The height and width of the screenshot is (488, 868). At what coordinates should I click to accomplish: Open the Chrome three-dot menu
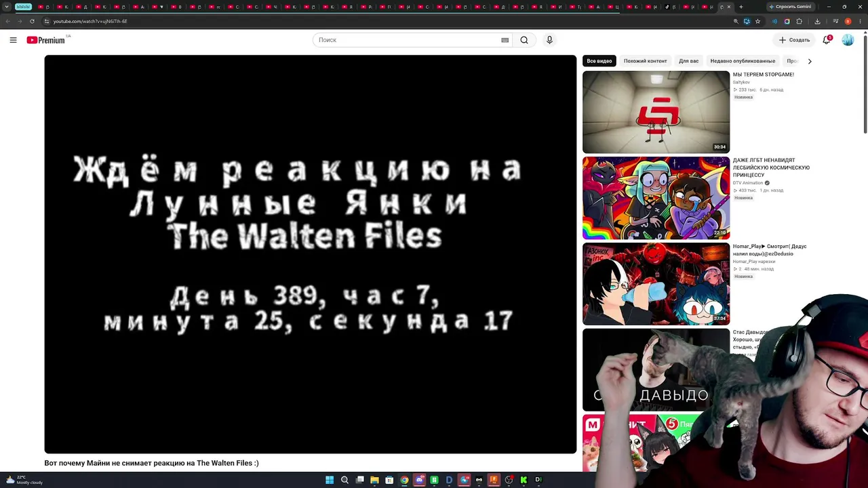[x=859, y=21]
